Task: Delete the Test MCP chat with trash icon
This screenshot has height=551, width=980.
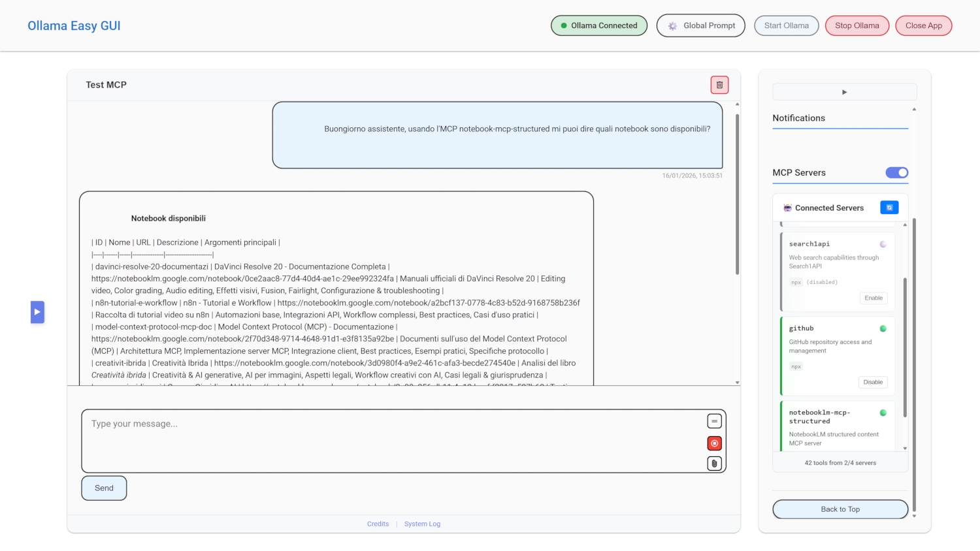Action: tap(719, 85)
